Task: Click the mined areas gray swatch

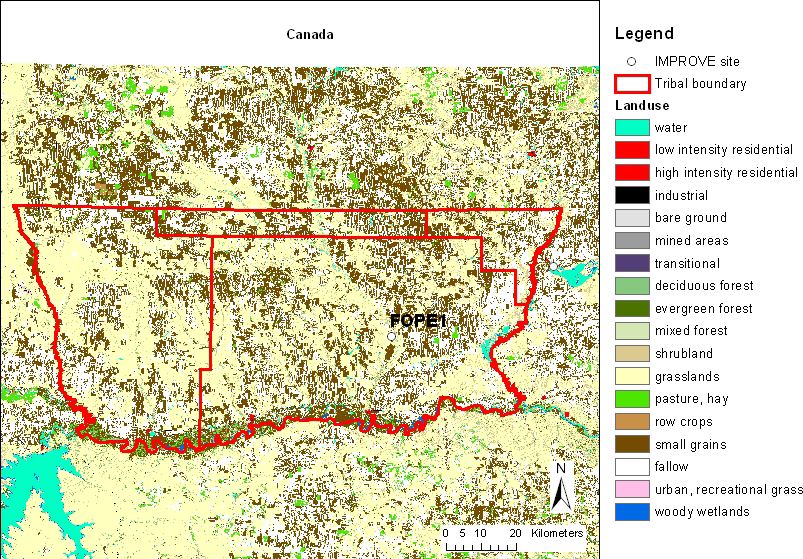Action: point(632,240)
